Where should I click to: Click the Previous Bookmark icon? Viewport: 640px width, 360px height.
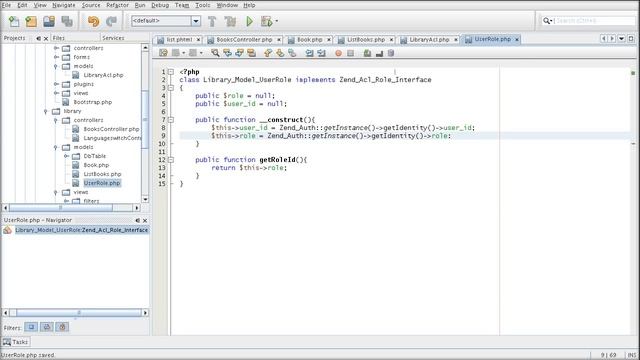point(268,53)
